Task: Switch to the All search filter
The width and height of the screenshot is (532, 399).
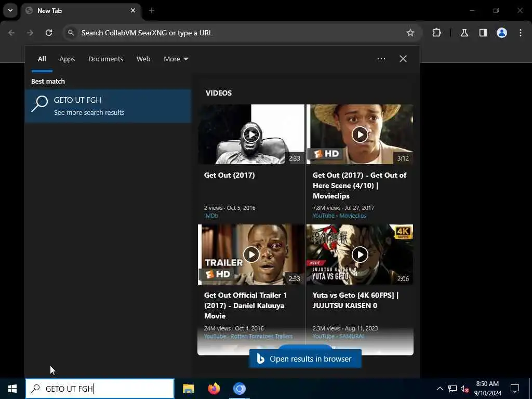Action: [42, 59]
